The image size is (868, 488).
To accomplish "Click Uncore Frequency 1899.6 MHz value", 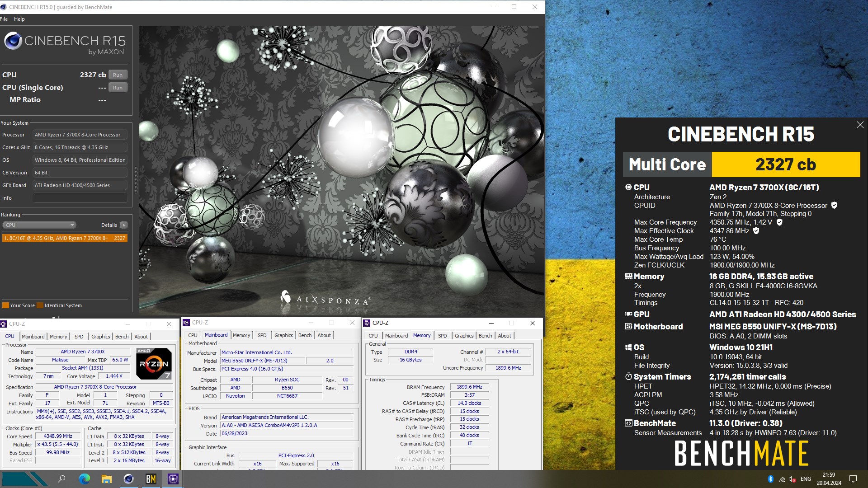I will [x=508, y=368].
